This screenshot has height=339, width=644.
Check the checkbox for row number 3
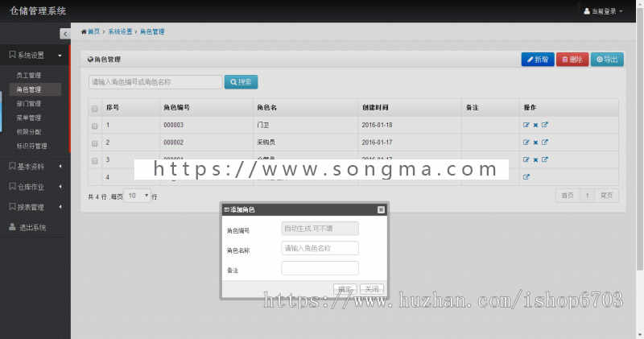point(95,161)
